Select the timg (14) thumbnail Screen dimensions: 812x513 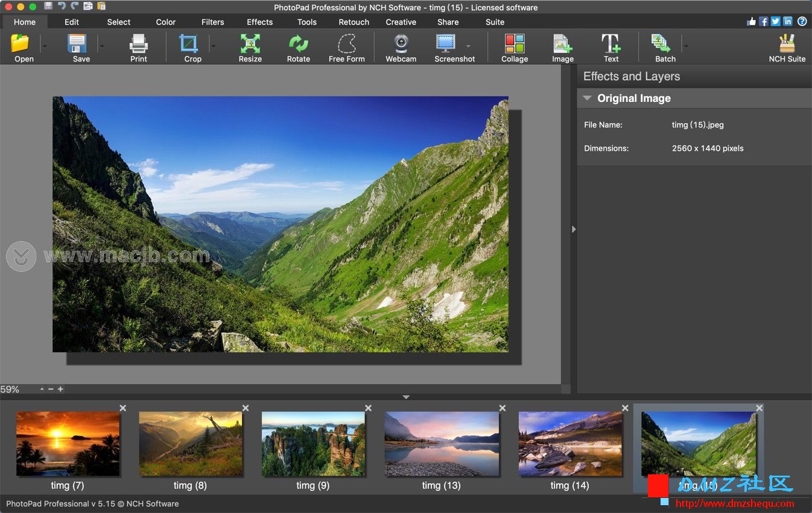point(570,444)
